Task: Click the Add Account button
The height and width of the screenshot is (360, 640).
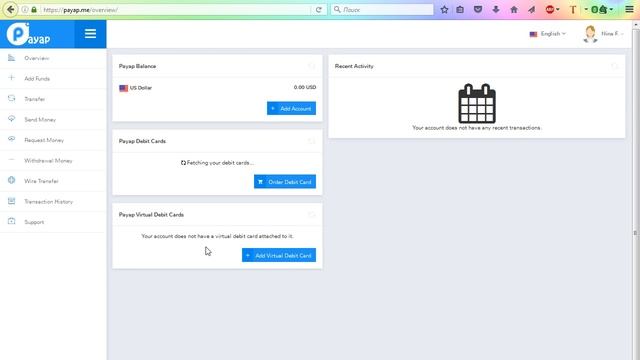Action: [x=291, y=109]
